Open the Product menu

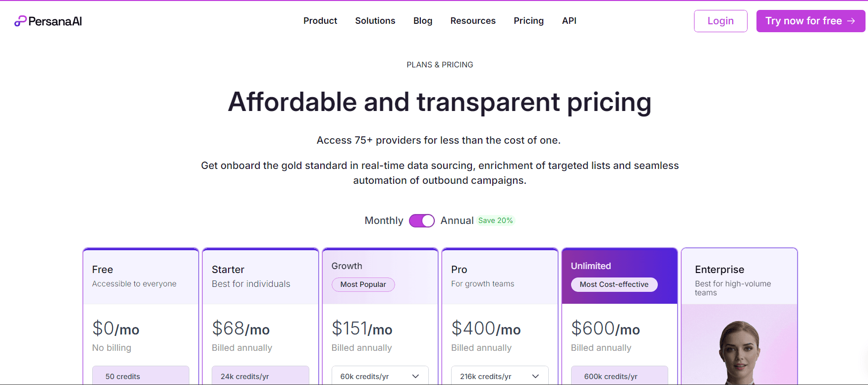pos(320,21)
